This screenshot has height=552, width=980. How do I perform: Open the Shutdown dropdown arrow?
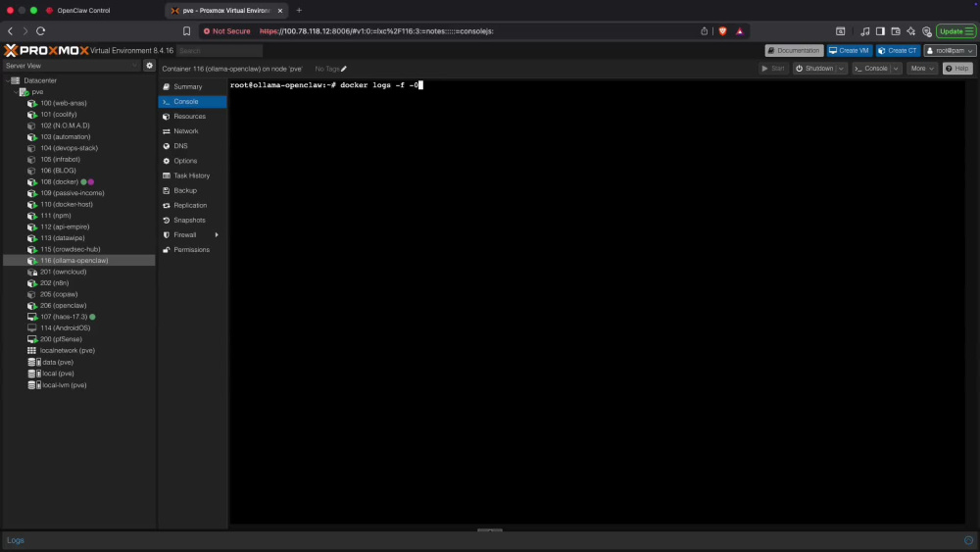pos(841,68)
